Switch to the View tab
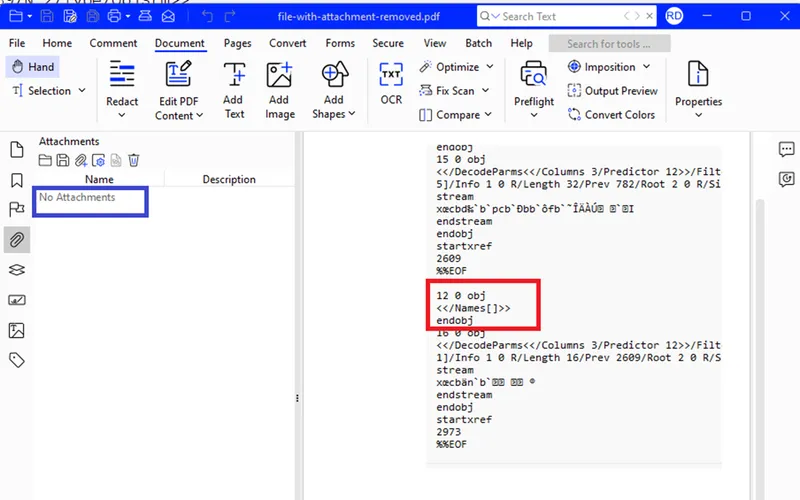The image size is (800, 500). coord(435,43)
